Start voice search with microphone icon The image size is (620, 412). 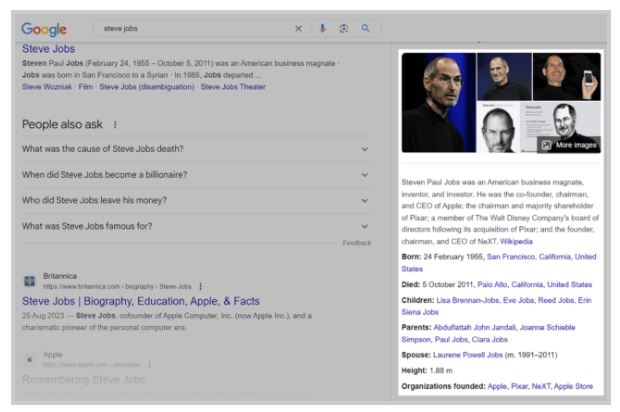[x=323, y=28]
